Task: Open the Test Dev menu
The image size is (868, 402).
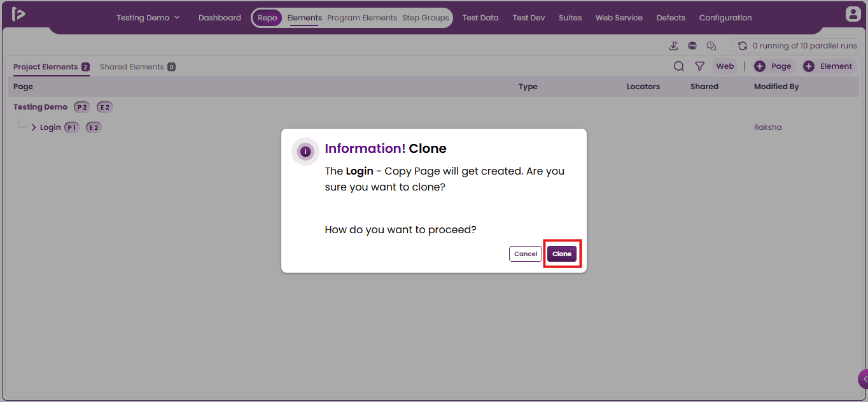Action: tap(529, 18)
